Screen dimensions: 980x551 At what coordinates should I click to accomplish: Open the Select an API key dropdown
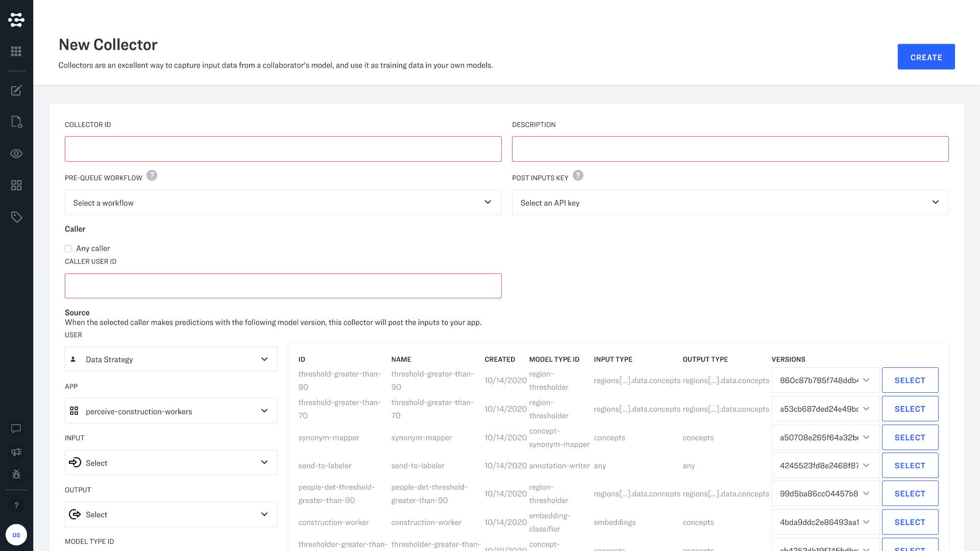pos(730,202)
